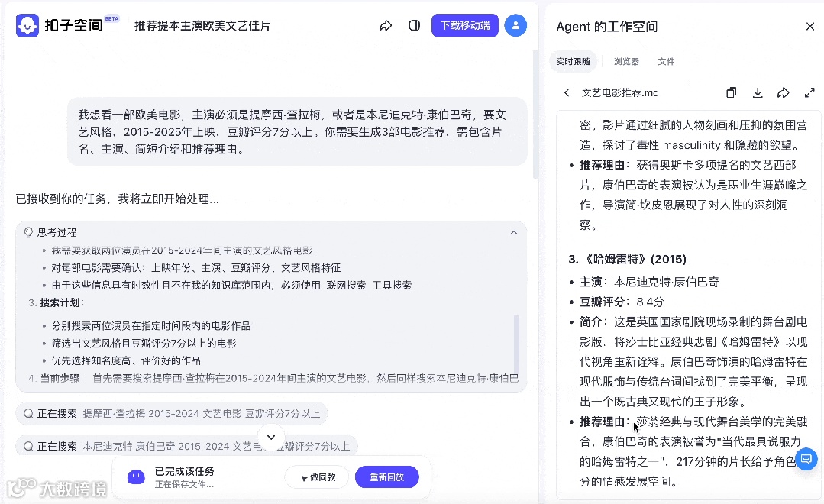Click the main chat scrollbar

(x=535, y=114)
